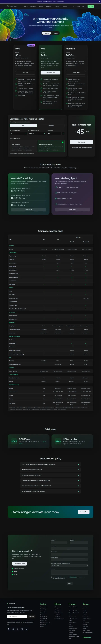Screen dimensions: 101x644
Task: Open Preferences link in the footer
Action: click(87, 637)
